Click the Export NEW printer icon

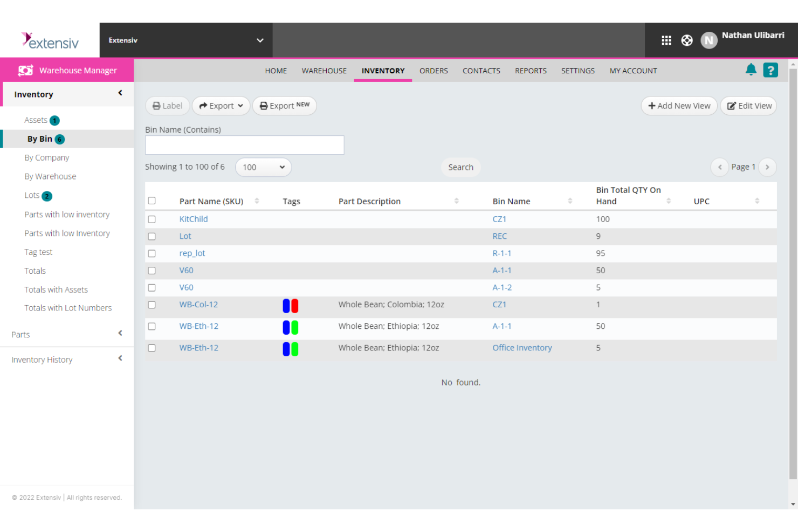point(263,105)
